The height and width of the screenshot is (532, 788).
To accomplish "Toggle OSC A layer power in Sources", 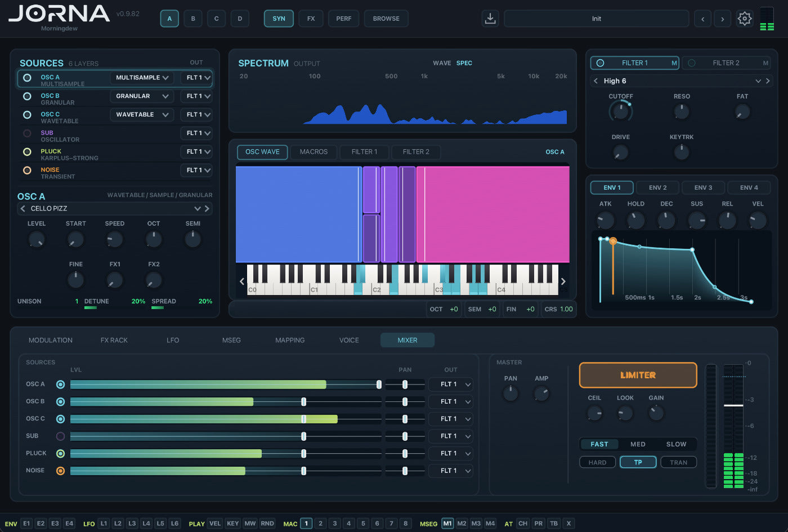I will click(x=27, y=78).
